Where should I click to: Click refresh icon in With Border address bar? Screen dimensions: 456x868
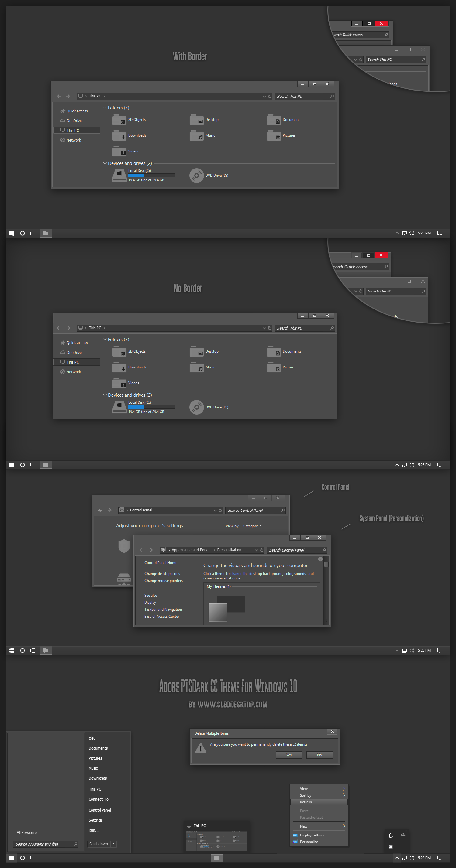(x=269, y=96)
